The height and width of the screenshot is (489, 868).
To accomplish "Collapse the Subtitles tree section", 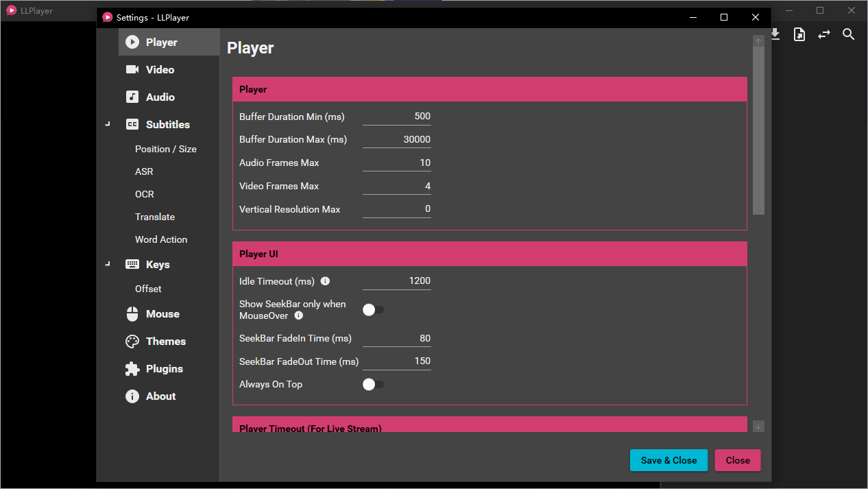I will click(108, 125).
